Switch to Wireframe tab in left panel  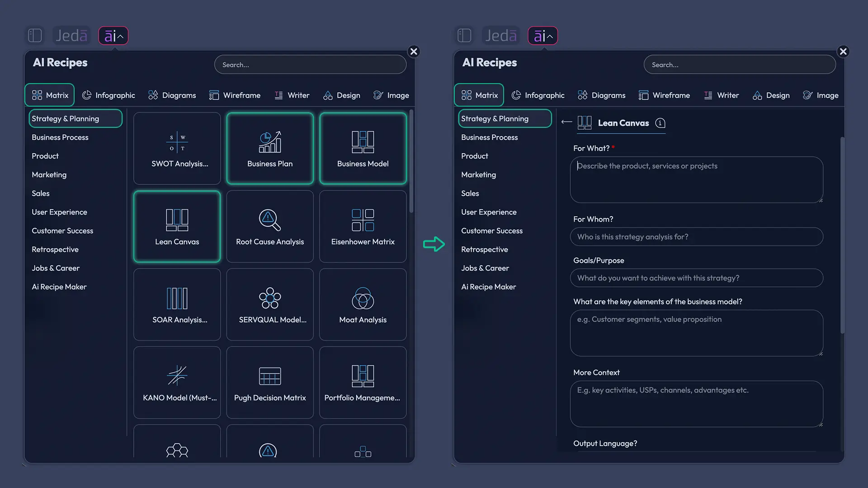(235, 95)
